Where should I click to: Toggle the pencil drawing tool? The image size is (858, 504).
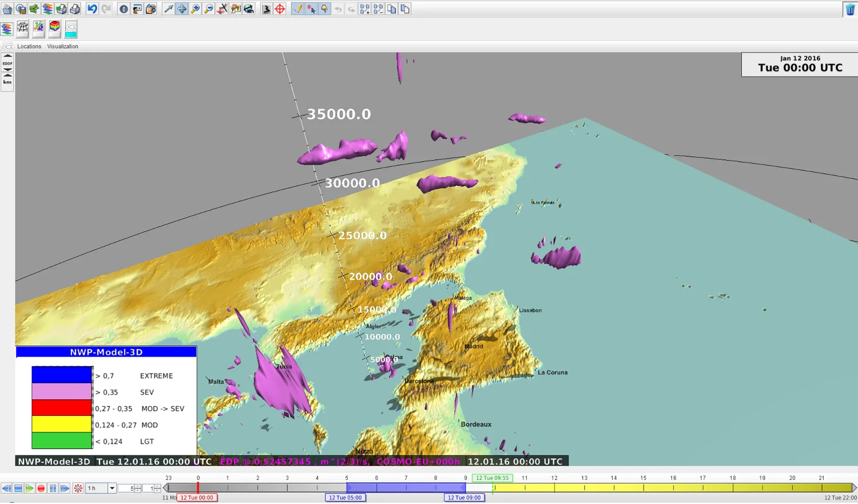pyautogui.click(x=297, y=9)
